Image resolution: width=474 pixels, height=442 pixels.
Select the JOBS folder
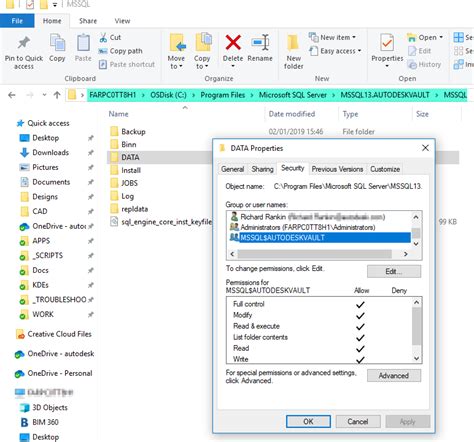(x=129, y=183)
